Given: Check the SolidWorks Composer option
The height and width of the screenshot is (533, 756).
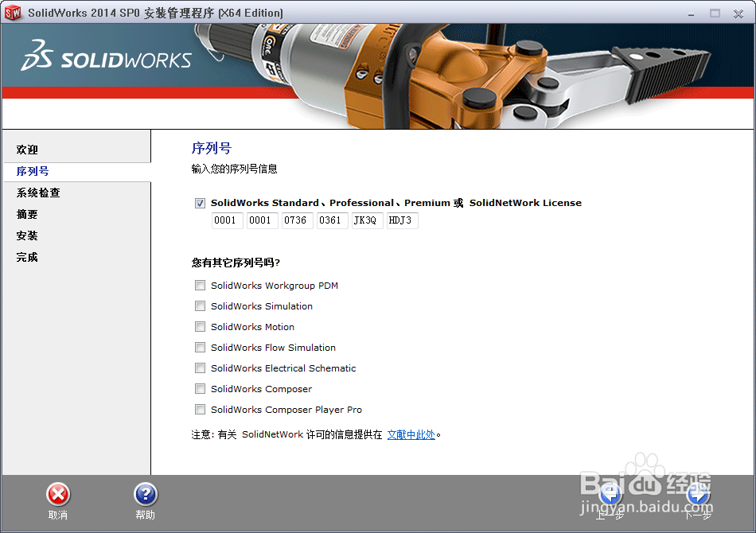Looking at the screenshot, I should [200, 388].
